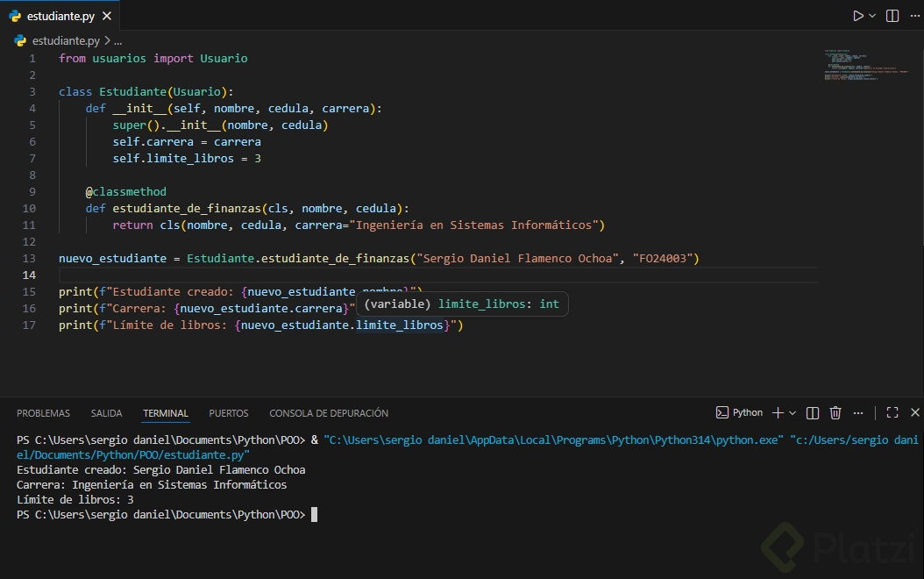Close the estudiante.py editor tab
This screenshot has width=924, height=579.
click(x=106, y=16)
